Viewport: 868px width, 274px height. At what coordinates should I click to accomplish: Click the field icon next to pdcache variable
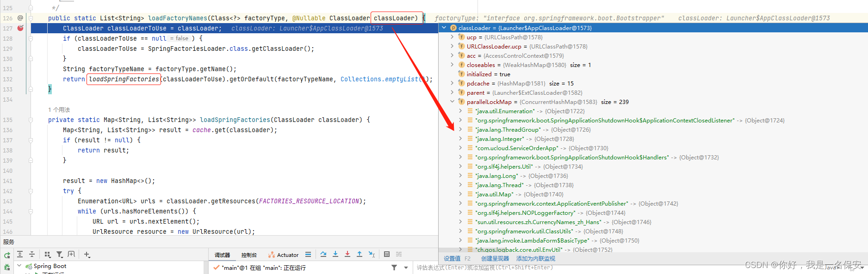point(461,83)
